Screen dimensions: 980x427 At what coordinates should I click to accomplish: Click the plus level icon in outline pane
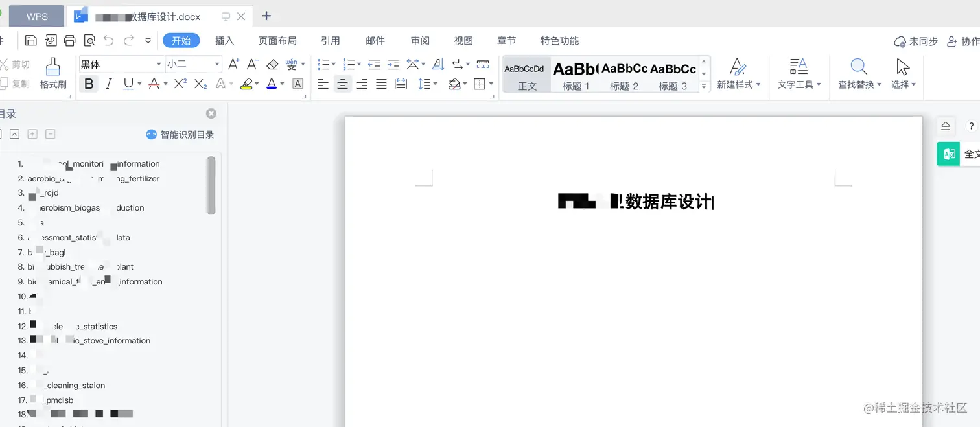[x=32, y=134]
